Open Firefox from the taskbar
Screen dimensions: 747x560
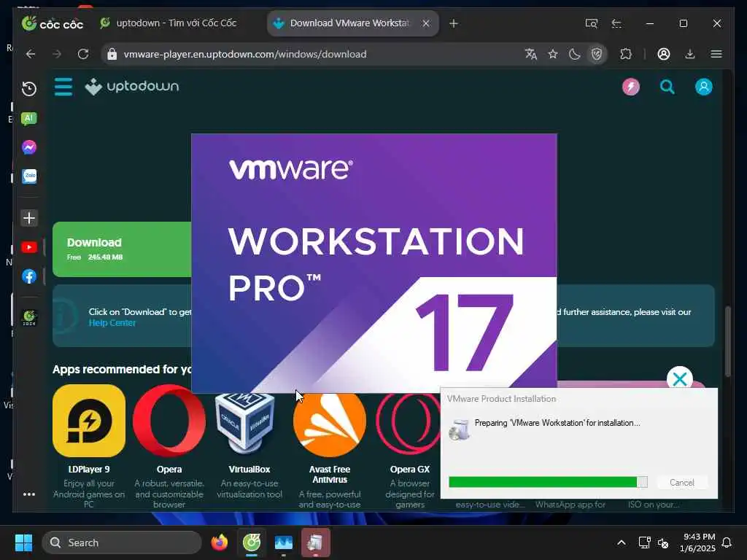click(x=219, y=542)
